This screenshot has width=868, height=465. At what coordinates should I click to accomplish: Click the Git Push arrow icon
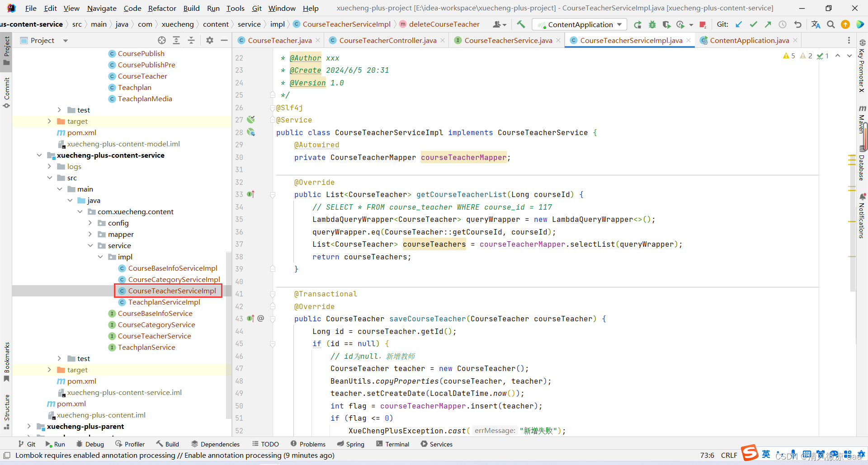(x=768, y=24)
